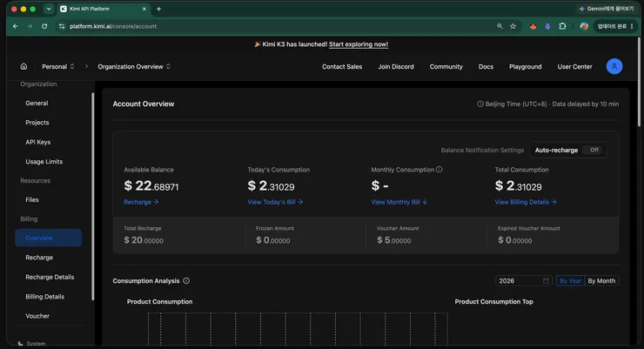Click the Consumption Analysis info icon
Screen dimensions: 644x349
click(x=186, y=281)
